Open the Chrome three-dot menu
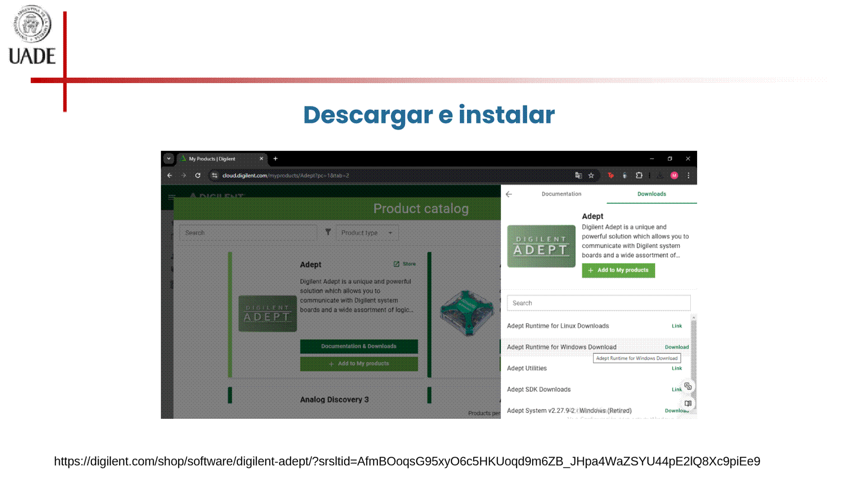The image size is (868, 488). pos(689,175)
